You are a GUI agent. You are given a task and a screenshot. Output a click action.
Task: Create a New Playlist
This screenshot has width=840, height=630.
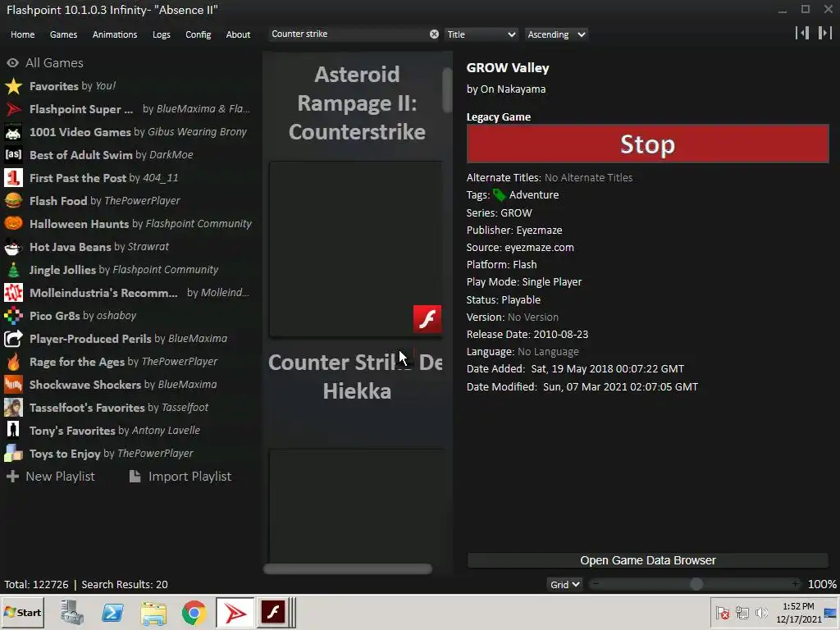[x=51, y=477]
